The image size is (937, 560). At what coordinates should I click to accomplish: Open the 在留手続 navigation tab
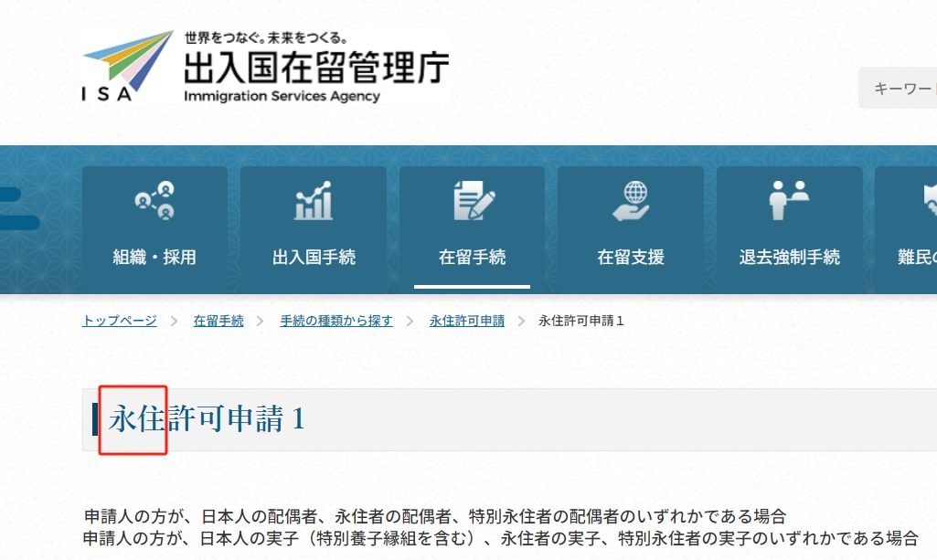pyautogui.click(x=472, y=229)
